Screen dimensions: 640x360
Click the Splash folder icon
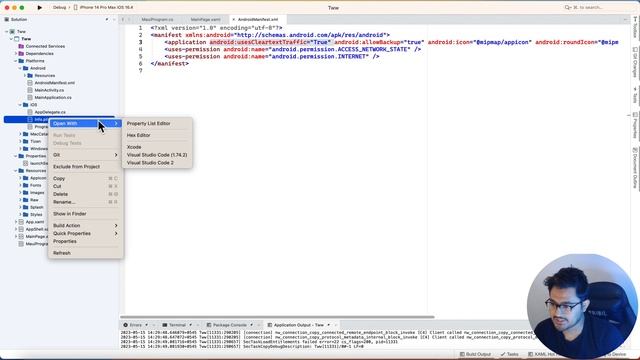click(x=26, y=207)
